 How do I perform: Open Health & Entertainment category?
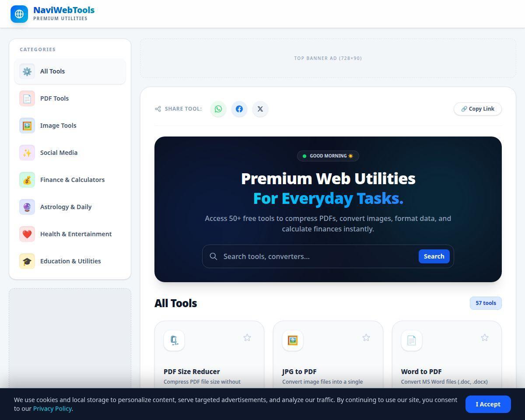[x=70, y=234]
